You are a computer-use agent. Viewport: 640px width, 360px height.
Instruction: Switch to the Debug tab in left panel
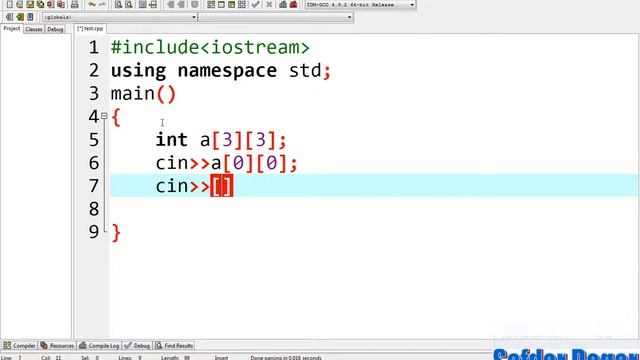pos(55,29)
